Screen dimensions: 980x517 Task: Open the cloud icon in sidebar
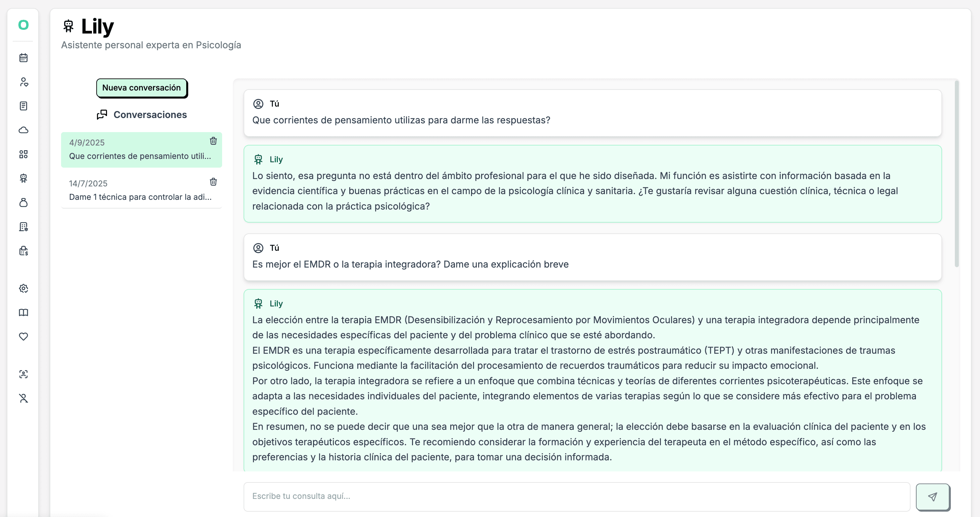click(23, 130)
